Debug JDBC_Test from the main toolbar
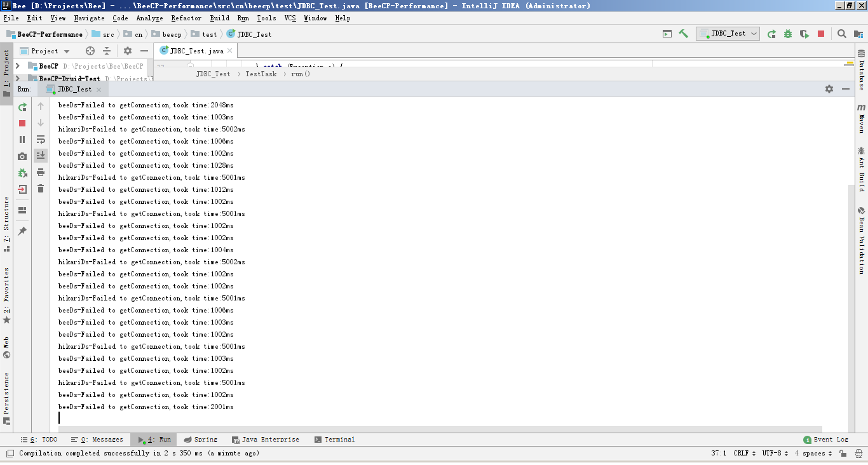The height and width of the screenshot is (465, 868). pos(788,34)
